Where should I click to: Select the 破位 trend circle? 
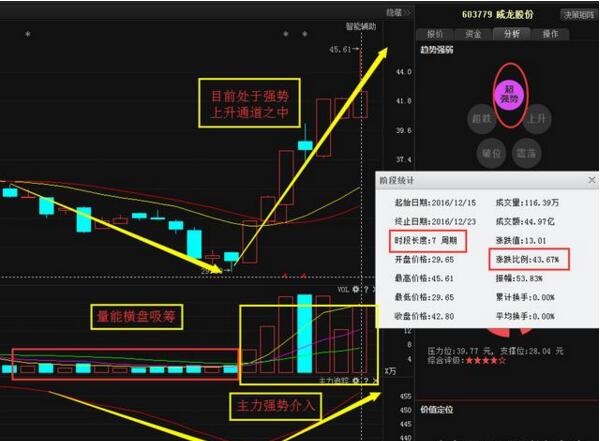pos(491,154)
